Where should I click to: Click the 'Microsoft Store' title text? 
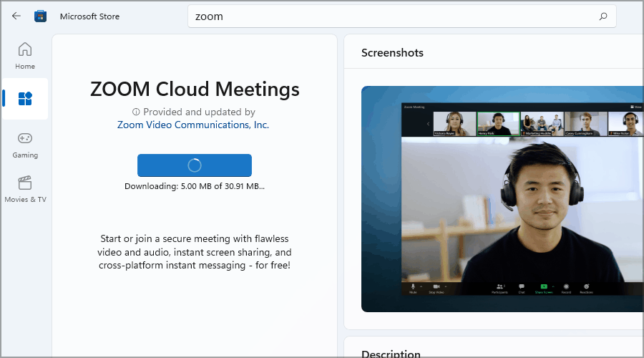pos(89,16)
